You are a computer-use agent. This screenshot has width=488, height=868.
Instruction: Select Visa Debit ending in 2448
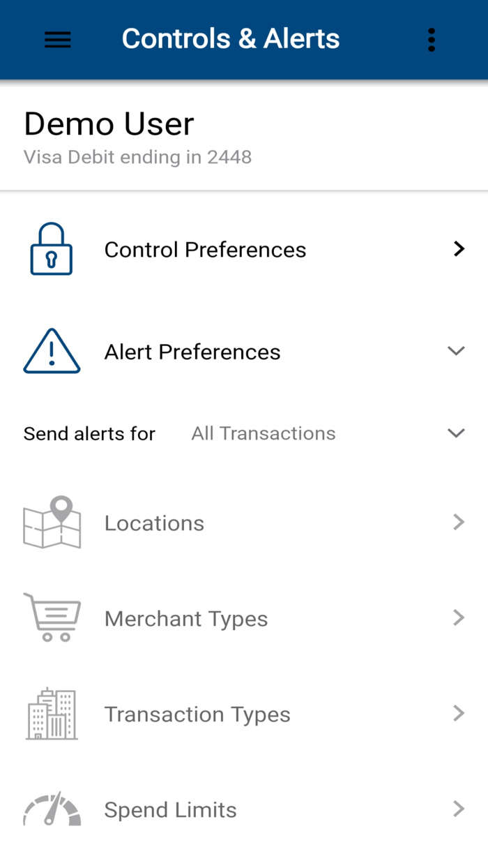[x=137, y=157]
